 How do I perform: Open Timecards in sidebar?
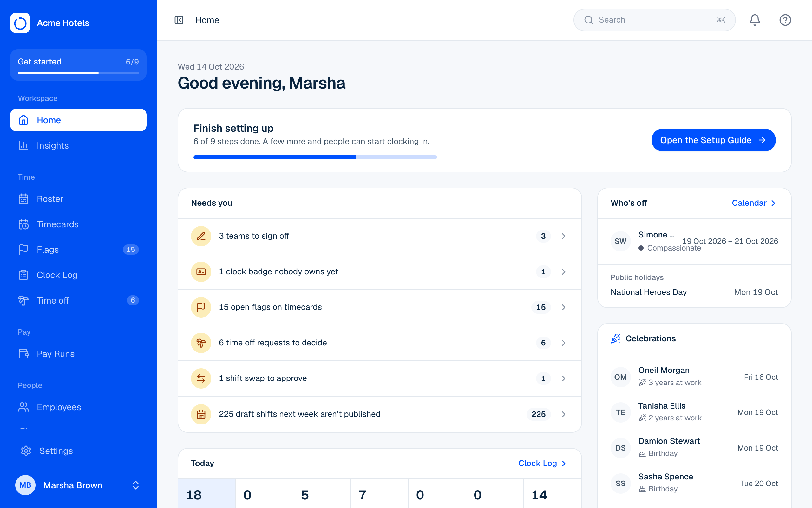tap(78, 224)
